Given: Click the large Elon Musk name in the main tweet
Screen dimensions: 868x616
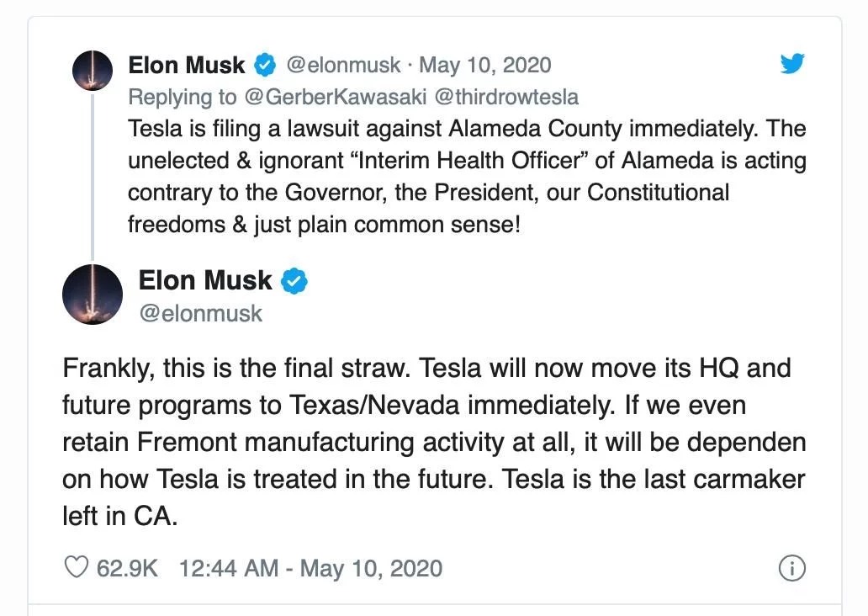Looking at the screenshot, I should 205,280.
